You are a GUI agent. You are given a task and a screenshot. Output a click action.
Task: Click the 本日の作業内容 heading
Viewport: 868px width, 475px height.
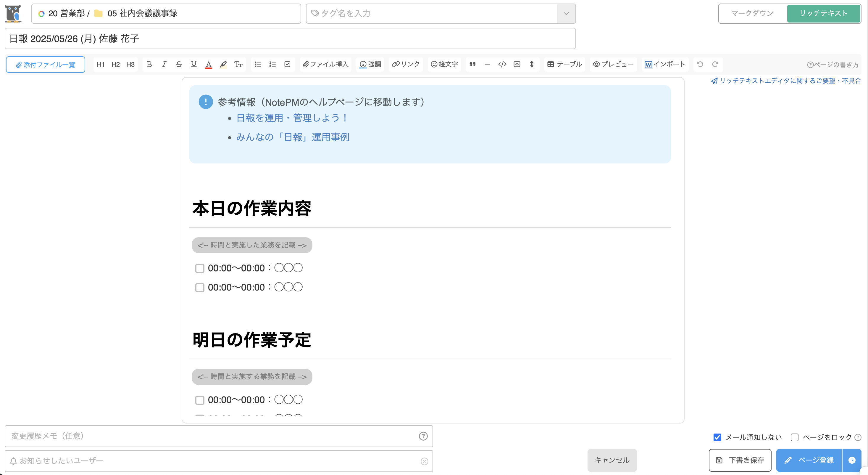pos(252,208)
